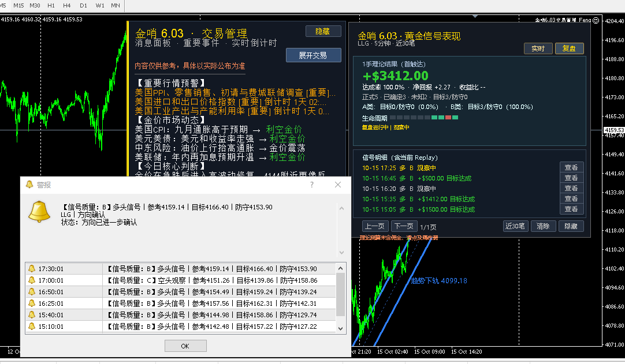Image resolution: width=625 pixels, height=364 pixels.
Task: View details of 10-15 16:20 signal
Action: pyautogui.click(x=572, y=189)
